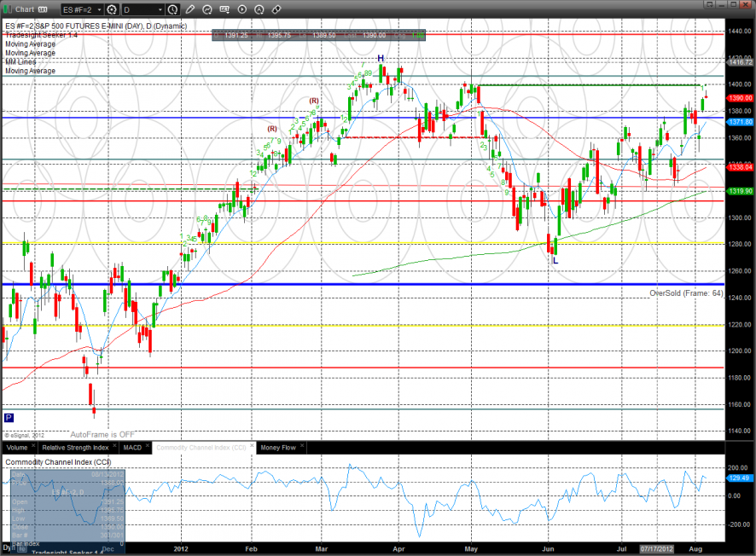Close the Volume tab

point(33,446)
